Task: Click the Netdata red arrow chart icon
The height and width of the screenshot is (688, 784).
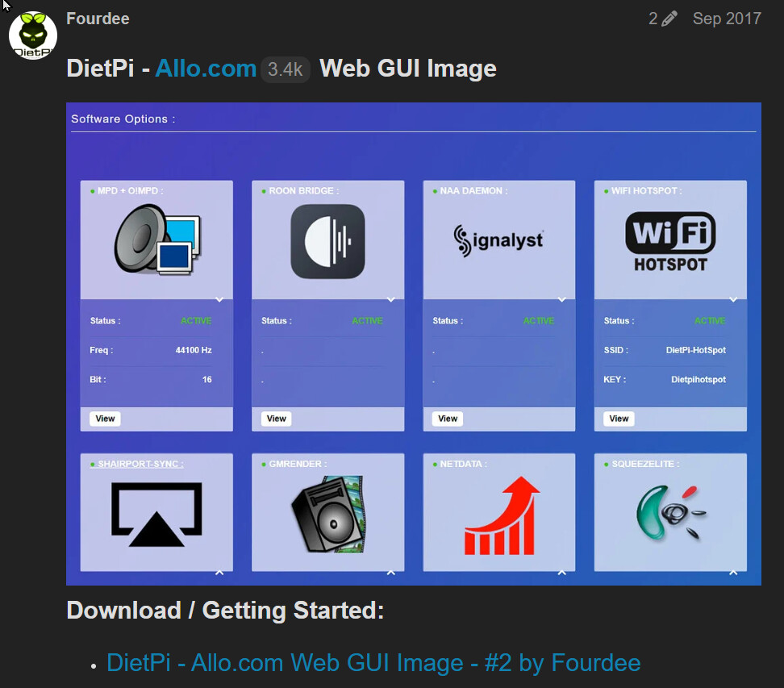Action: click(x=502, y=515)
